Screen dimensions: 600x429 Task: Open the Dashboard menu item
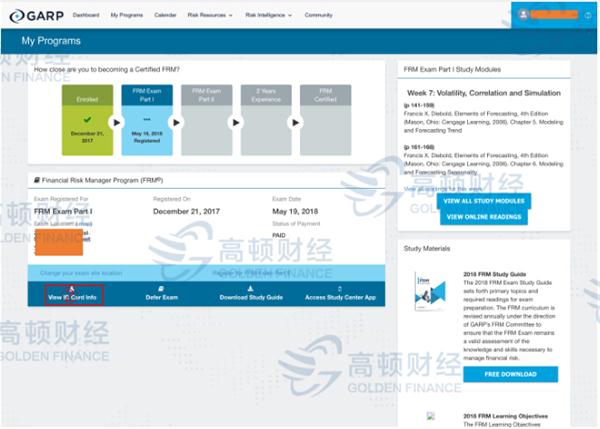pos(86,15)
